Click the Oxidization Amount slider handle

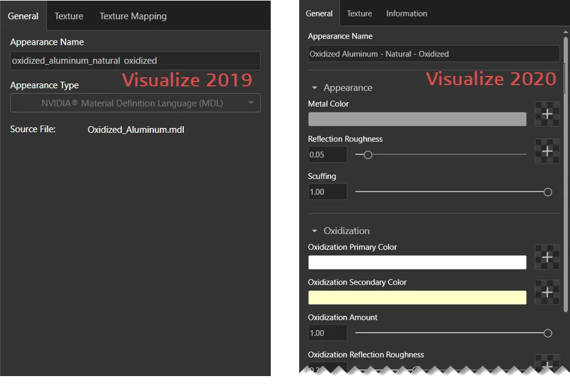pos(548,333)
